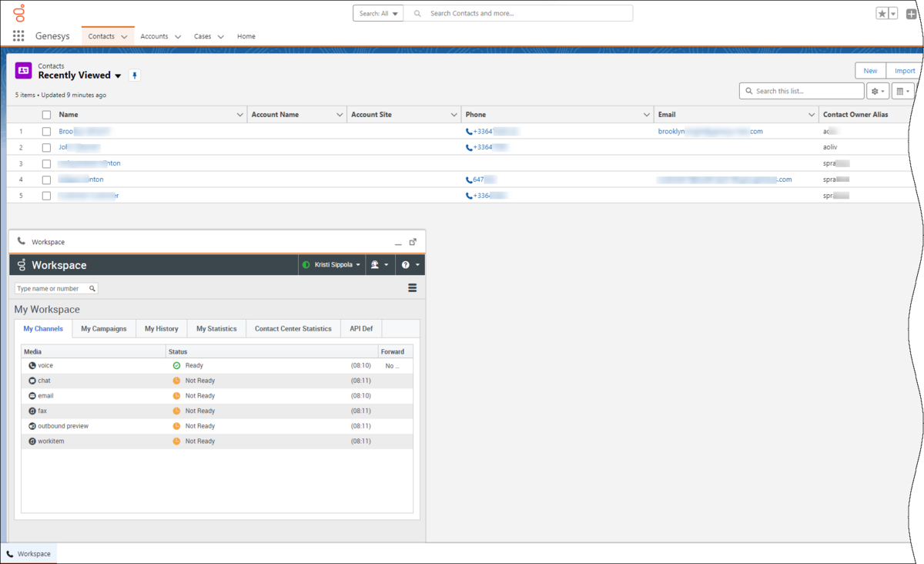Viewport: 924px width, 564px height.
Task: Open the Accounts navigation tab
Action: coord(160,36)
